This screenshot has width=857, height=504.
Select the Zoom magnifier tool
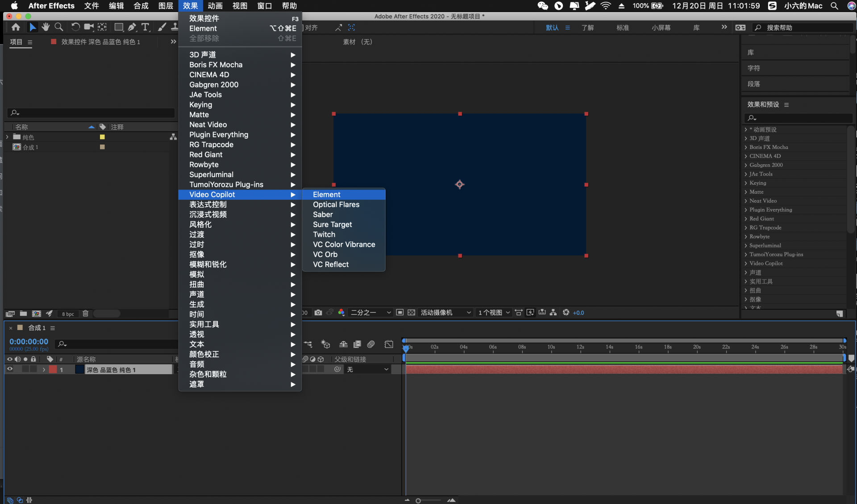click(x=58, y=27)
